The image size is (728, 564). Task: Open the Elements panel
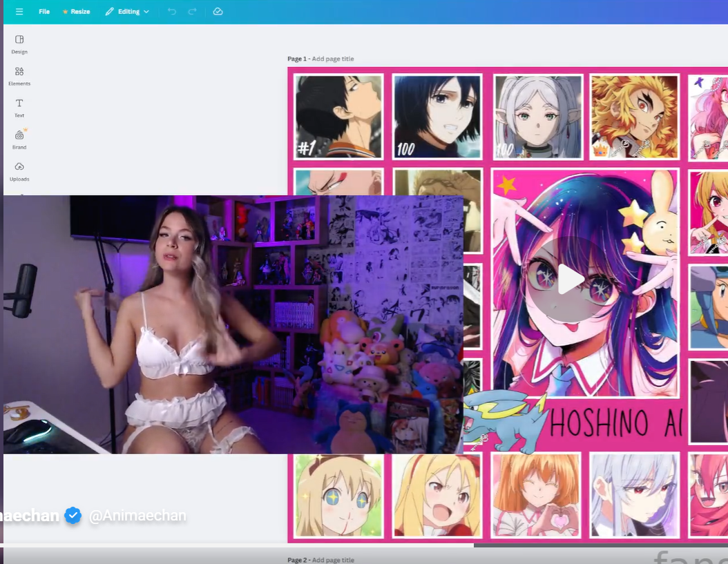[19, 76]
